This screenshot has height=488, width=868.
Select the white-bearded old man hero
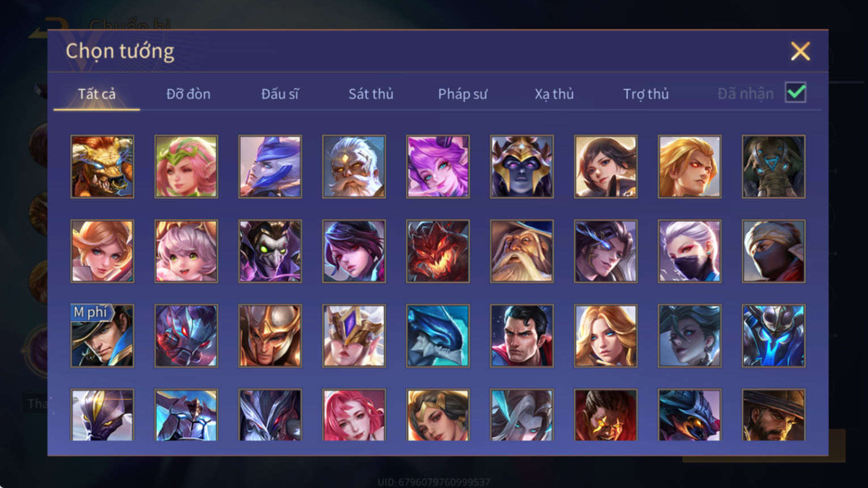click(354, 166)
